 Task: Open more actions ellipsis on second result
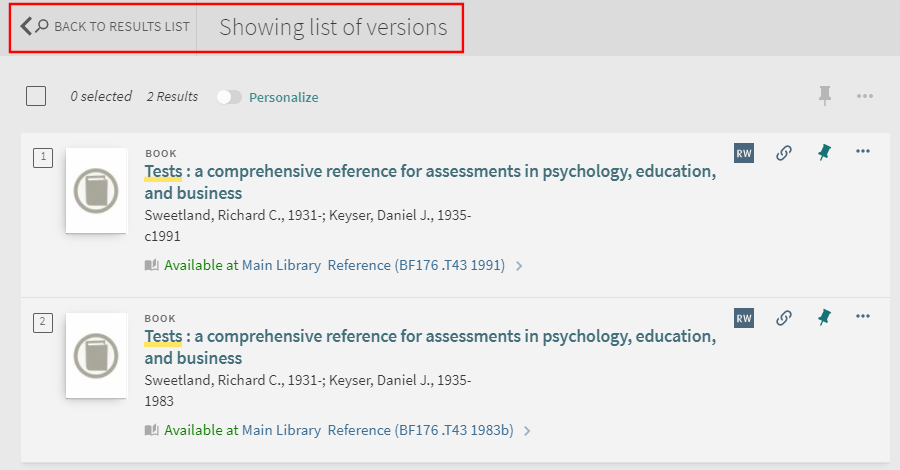click(863, 317)
